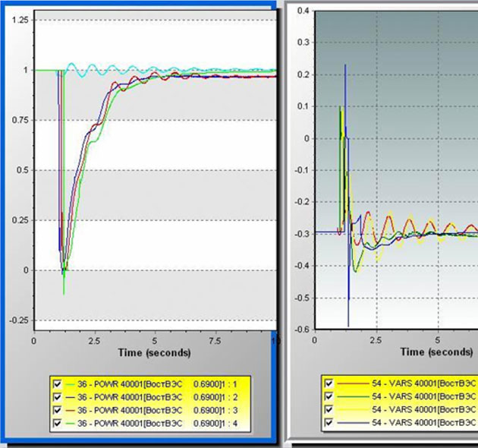Hide POWR series 3 via its checkbox
Image resolution: width=478 pixels, height=448 pixels.
[x=57, y=409]
